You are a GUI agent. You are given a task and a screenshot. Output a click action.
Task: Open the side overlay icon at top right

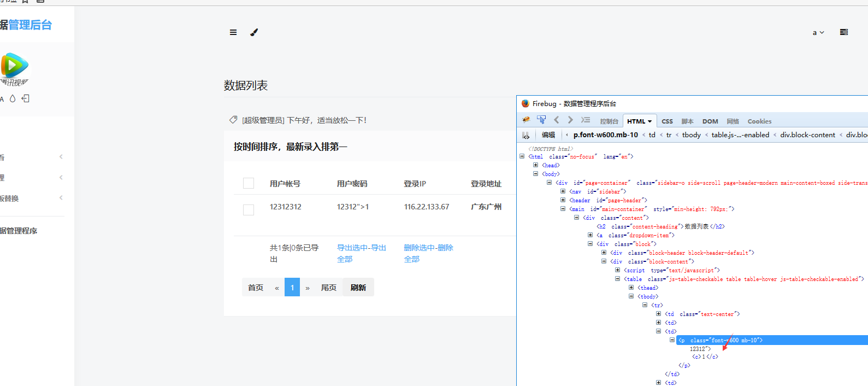(844, 32)
